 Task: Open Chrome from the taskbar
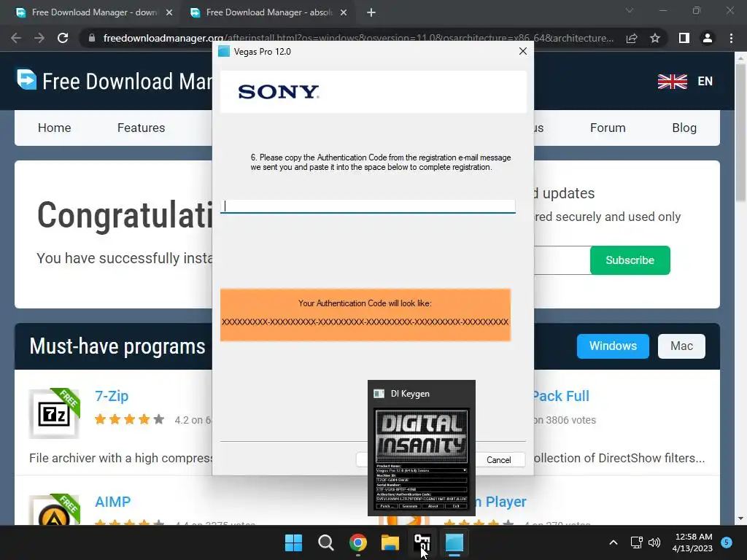[357, 542]
